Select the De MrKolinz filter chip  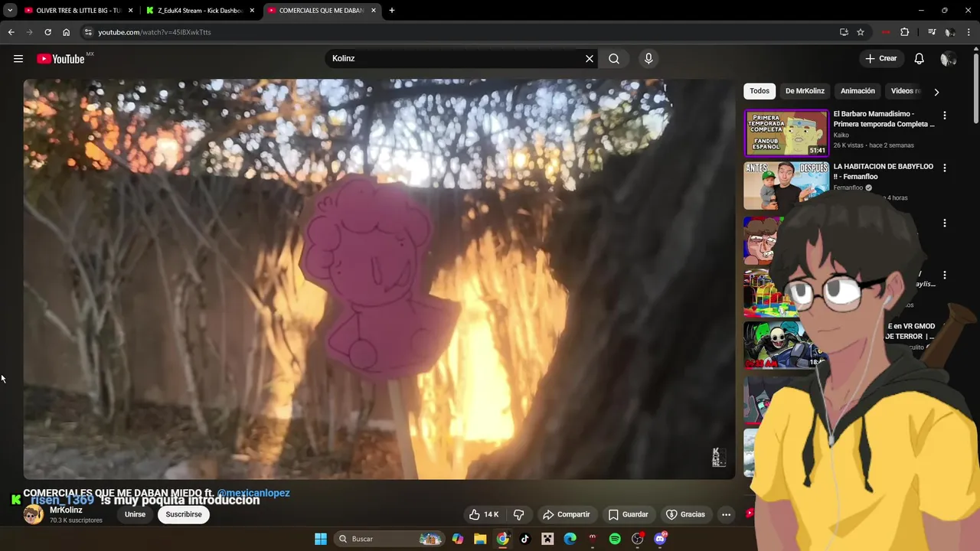(805, 91)
